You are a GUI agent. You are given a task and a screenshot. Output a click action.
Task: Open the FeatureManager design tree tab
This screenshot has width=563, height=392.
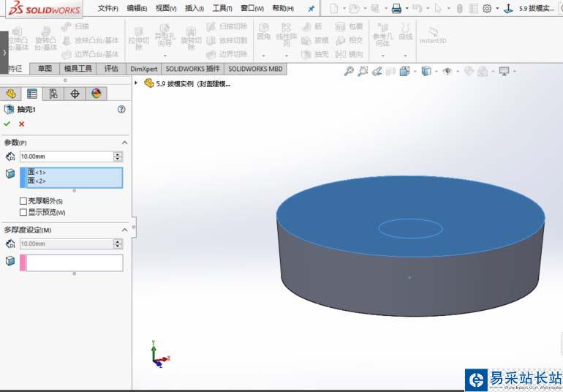pyautogui.click(x=10, y=94)
